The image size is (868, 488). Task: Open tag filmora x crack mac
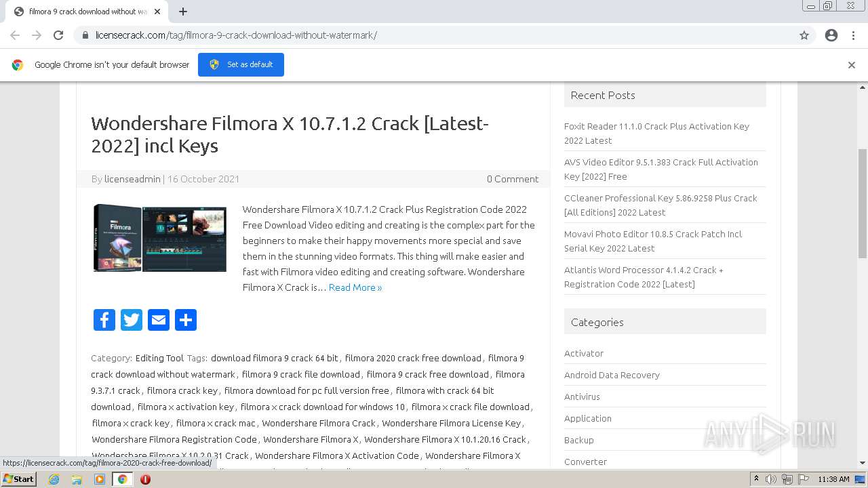click(216, 423)
